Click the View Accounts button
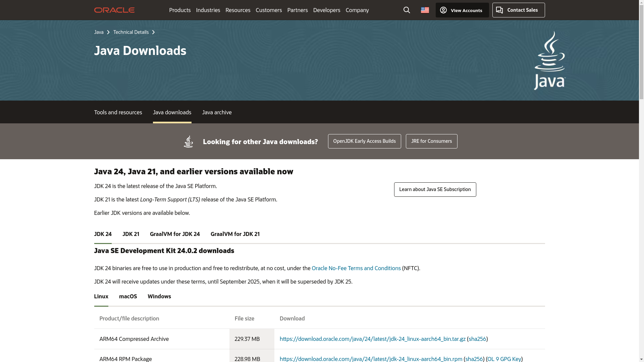This screenshot has height=362, width=644. pyautogui.click(x=462, y=10)
